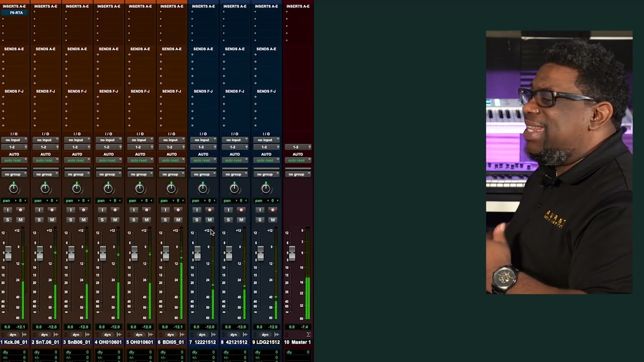
Task: Select track name 9 LDG21512
Action: [x=266, y=342]
